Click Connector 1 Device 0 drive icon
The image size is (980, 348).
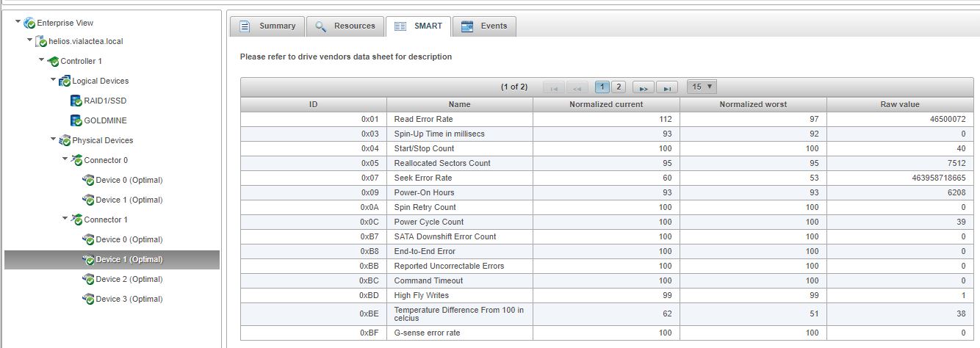click(x=88, y=239)
